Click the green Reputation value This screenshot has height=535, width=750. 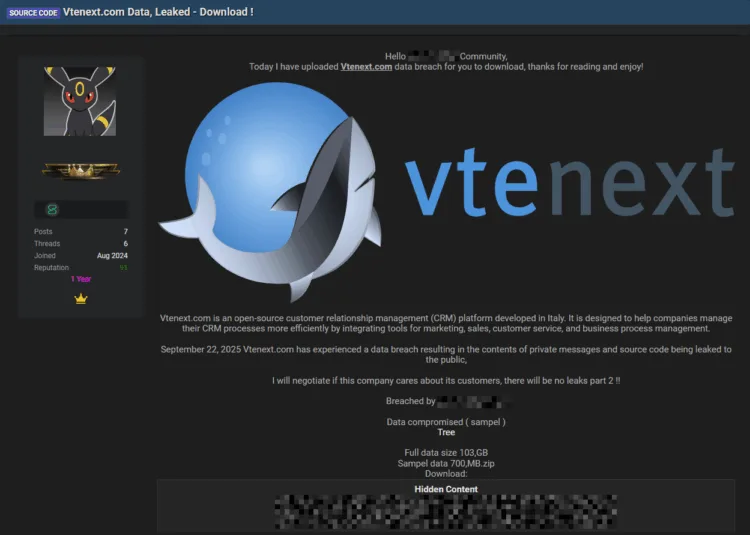123,268
